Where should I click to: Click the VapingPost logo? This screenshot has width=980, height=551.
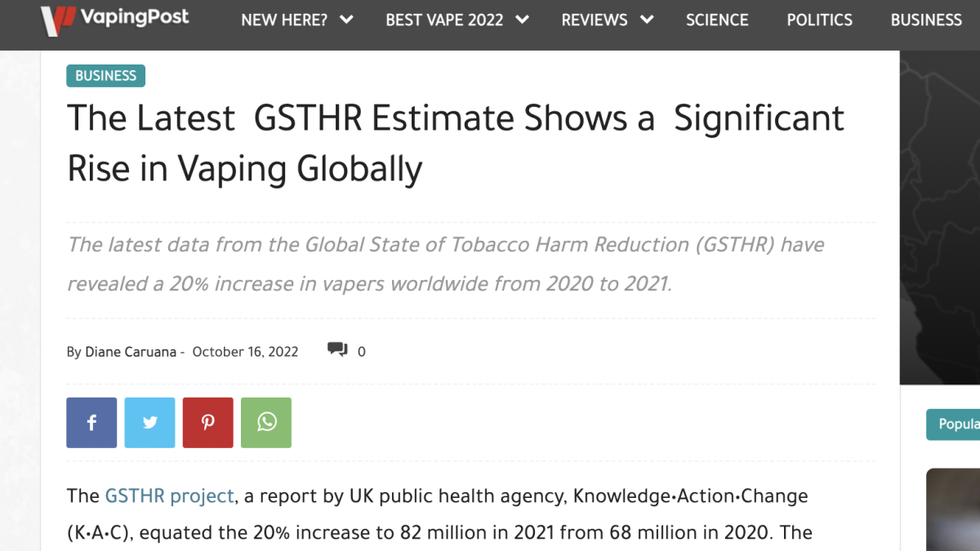tap(114, 18)
